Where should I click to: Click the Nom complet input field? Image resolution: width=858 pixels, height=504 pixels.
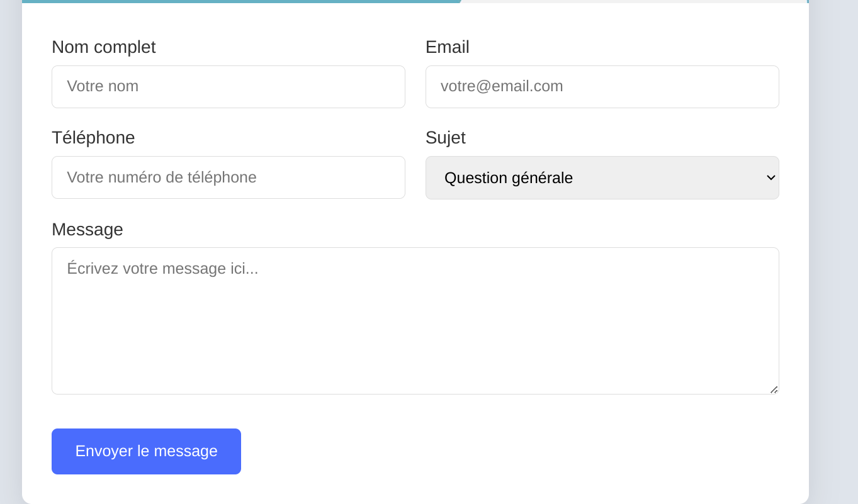(x=228, y=87)
